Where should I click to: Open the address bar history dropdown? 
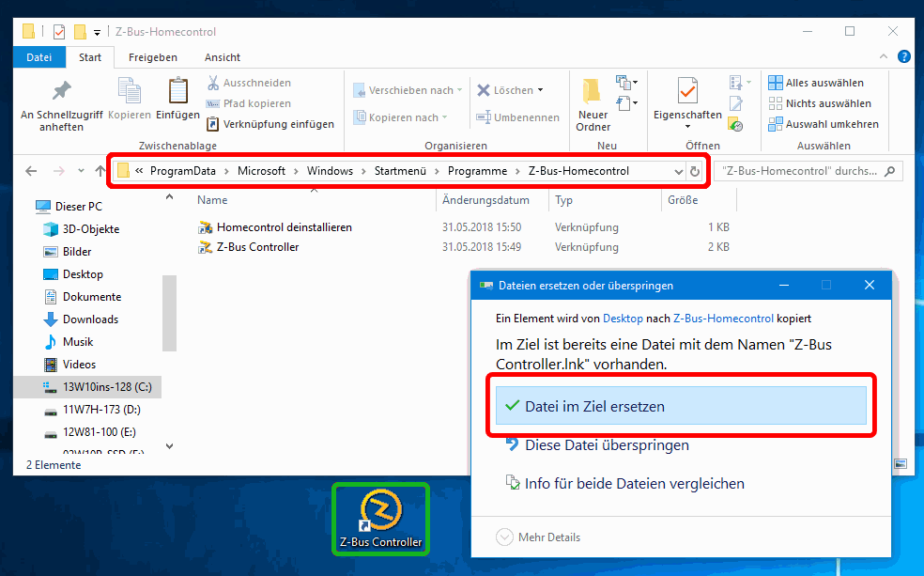coord(678,171)
